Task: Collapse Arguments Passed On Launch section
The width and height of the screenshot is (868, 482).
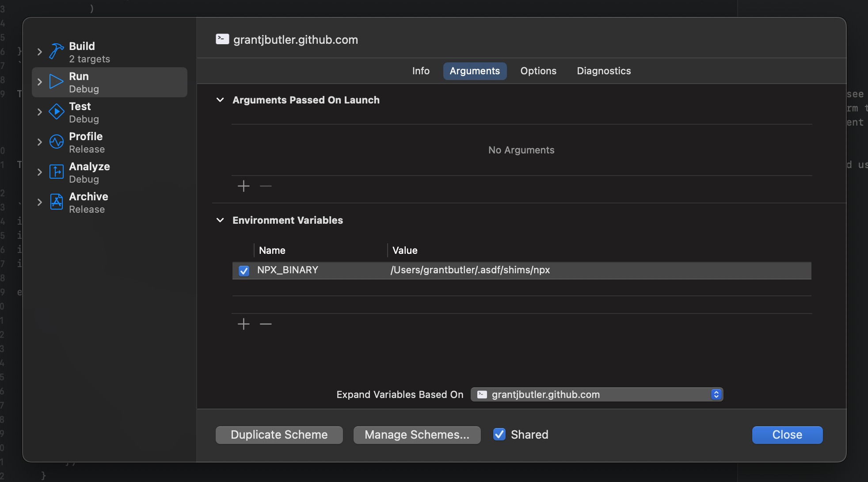Action: tap(220, 100)
